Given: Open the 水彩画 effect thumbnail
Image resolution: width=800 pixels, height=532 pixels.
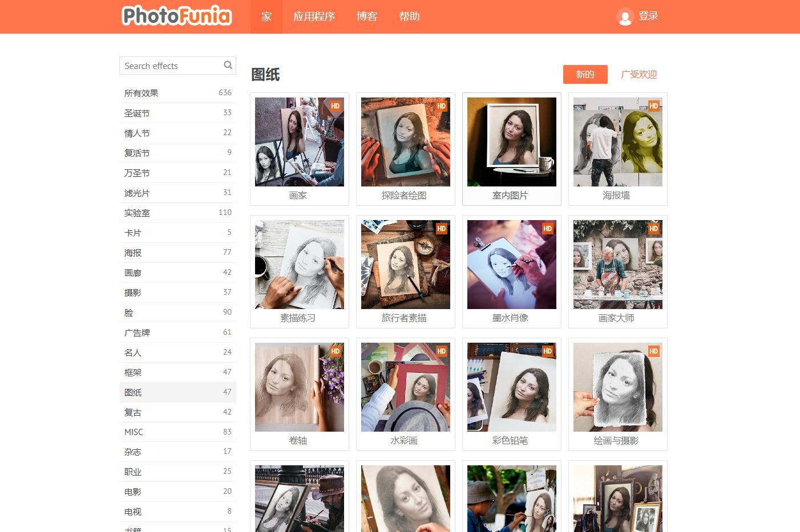Looking at the screenshot, I should [406, 387].
